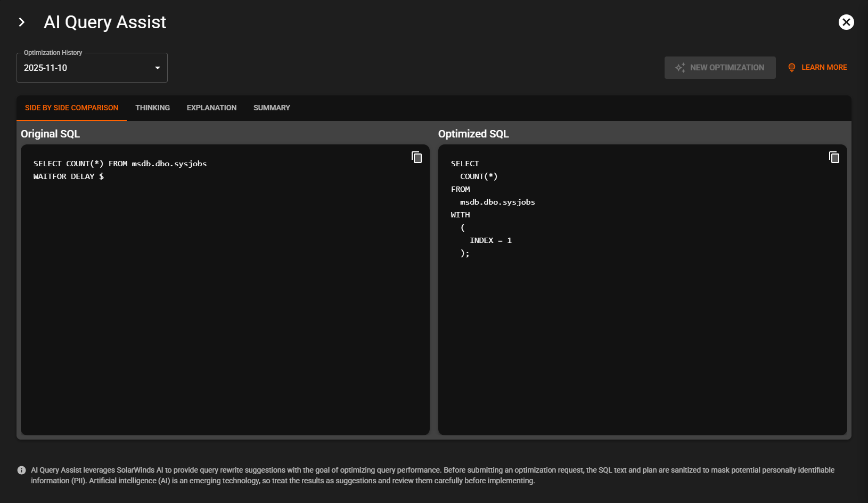Select the Side by Side Comparison tab
The image size is (868, 503).
click(71, 108)
